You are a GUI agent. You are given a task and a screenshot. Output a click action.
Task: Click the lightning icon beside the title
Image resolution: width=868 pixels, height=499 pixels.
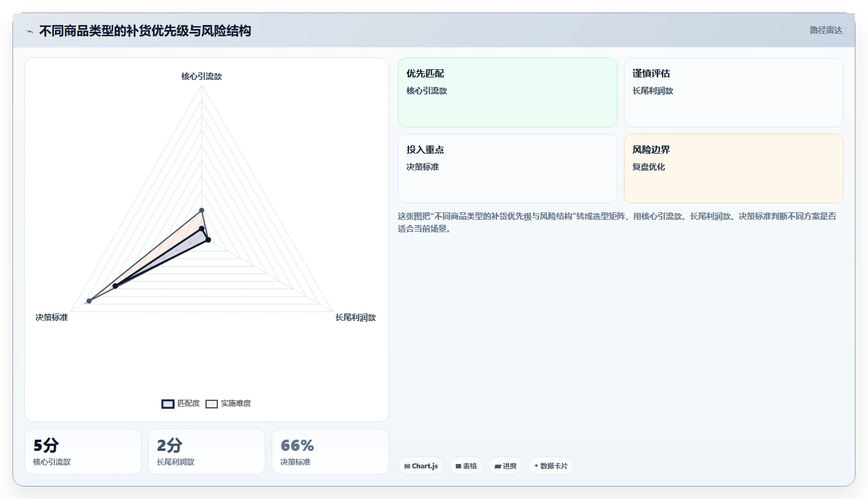(29, 31)
